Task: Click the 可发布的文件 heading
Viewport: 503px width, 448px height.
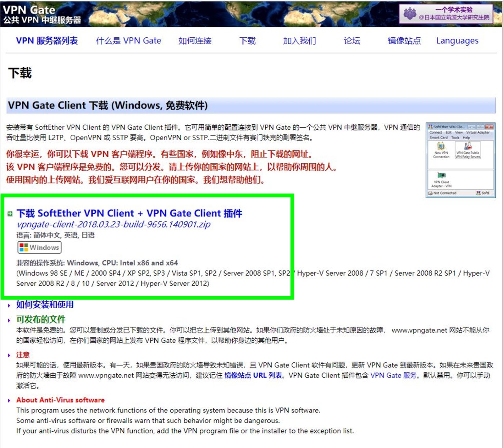Action: pyautogui.click(x=41, y=319)
